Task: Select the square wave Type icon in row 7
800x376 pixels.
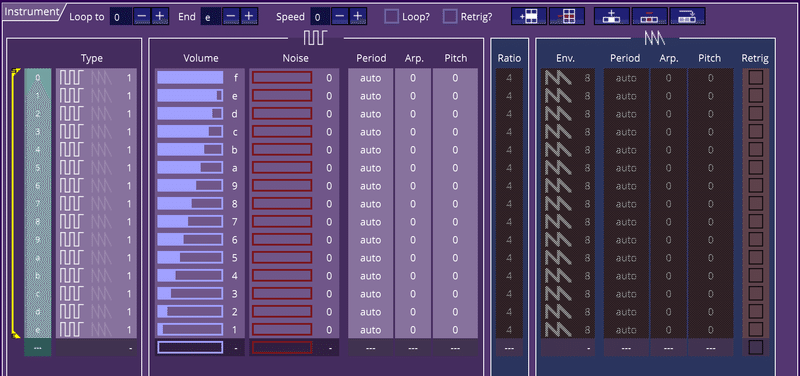Action: click(x=71, y=204)
